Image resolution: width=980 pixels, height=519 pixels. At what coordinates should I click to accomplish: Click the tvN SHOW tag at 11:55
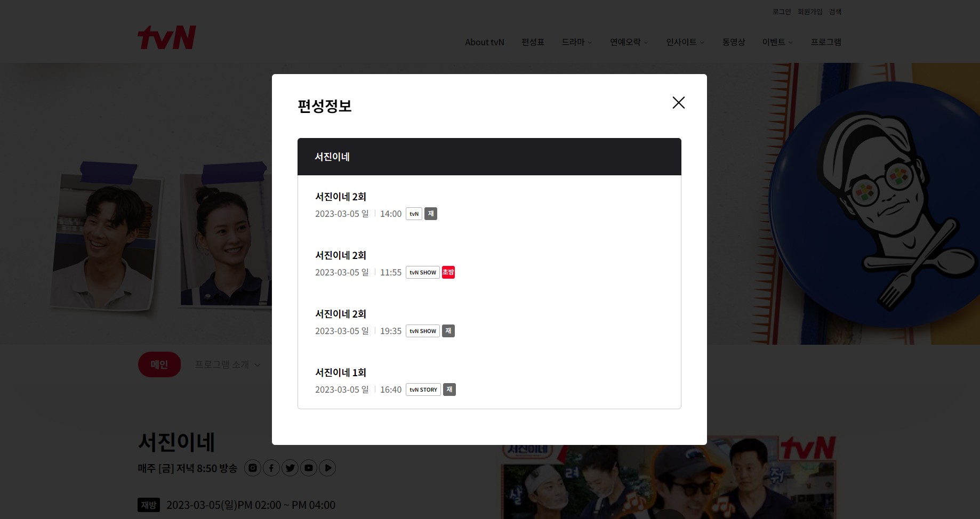423,272
